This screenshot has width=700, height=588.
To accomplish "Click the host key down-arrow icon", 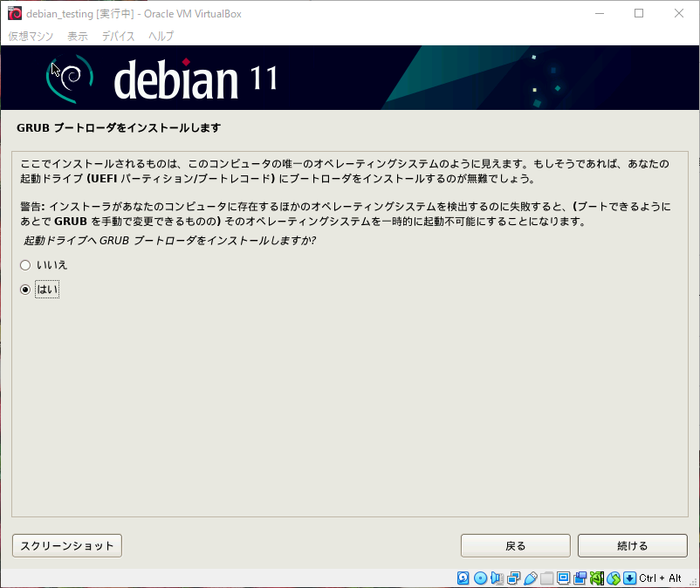I will click(x=629, y=578).
